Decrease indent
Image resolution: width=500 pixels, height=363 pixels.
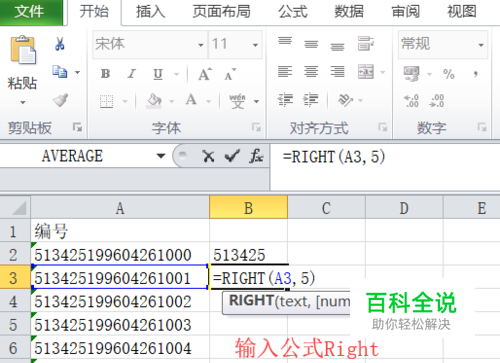[285, 100]
